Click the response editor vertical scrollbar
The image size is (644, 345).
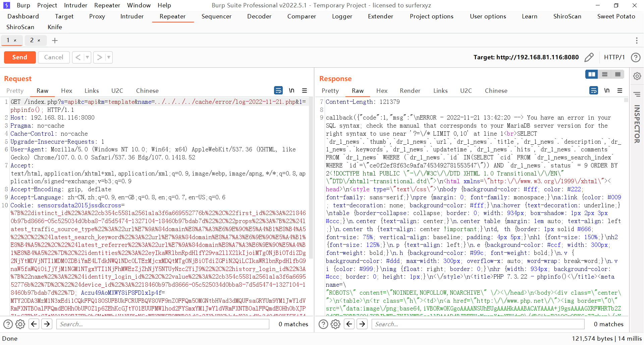coord(626,100)
